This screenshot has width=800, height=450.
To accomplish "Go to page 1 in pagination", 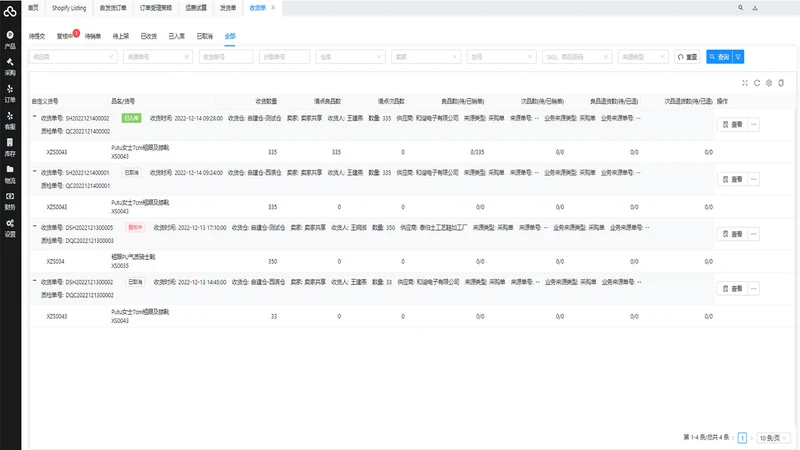I will pyautogui.click(x=742, y=438).
